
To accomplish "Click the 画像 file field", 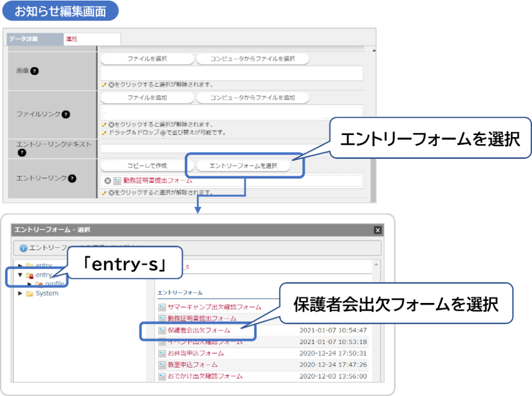I will click(232, 73).
